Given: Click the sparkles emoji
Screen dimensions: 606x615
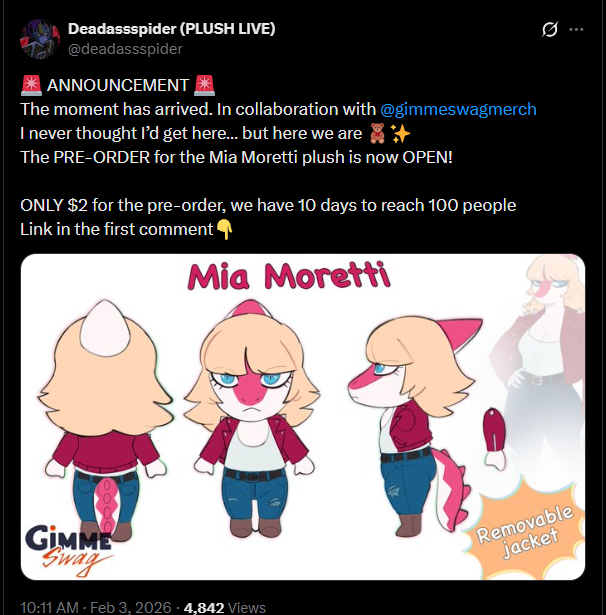Looking at the screenshot, I should pos(401,134).
